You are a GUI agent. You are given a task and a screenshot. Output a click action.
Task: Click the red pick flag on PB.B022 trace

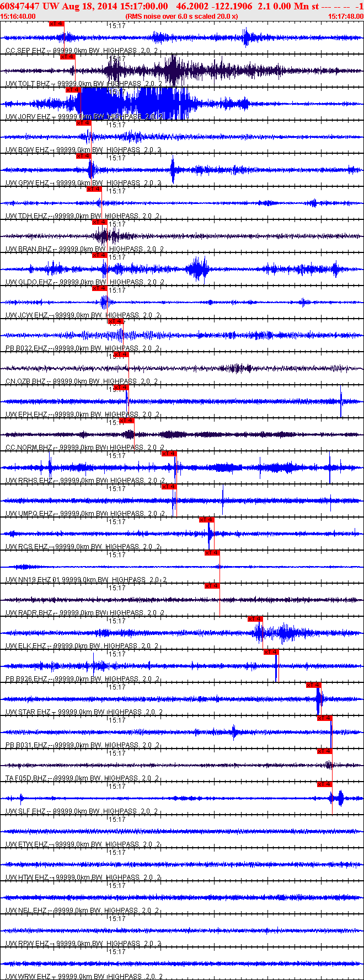[115, 321]
